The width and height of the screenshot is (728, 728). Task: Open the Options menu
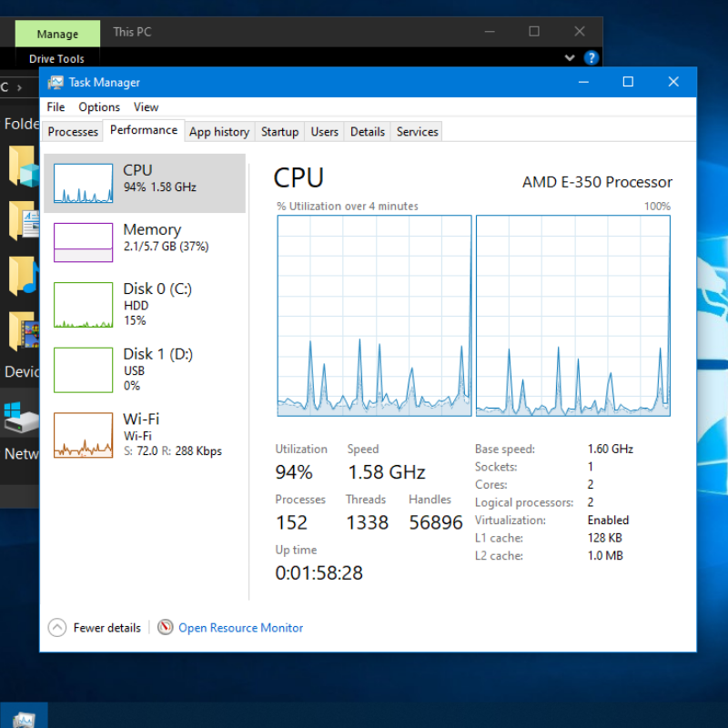[x=99, y=107]
